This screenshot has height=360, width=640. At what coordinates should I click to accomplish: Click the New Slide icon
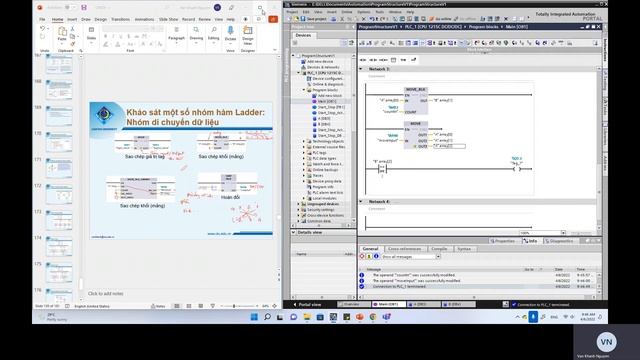coord(91,30)
